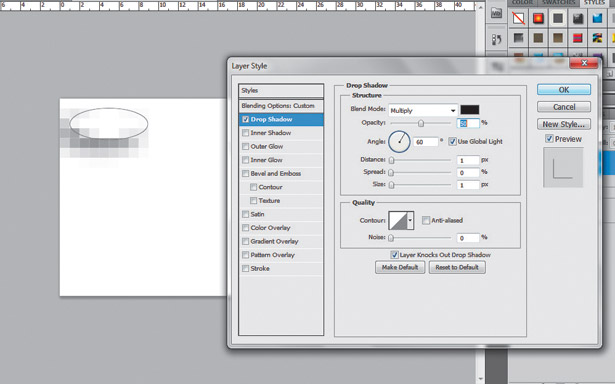
Task: Confirm with the OK button
Action: click(564, 89)
